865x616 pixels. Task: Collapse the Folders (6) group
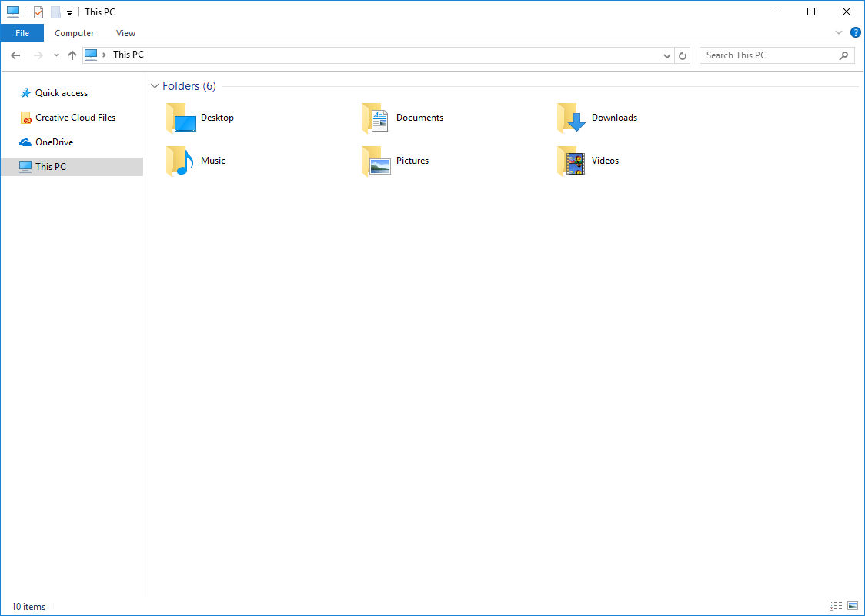155,86
